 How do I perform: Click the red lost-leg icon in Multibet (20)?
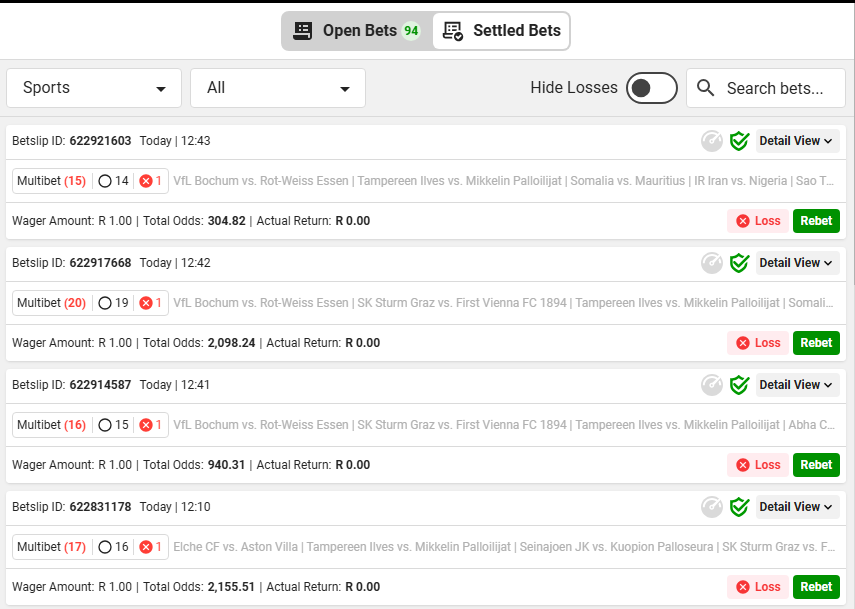pyautogui.click(x=146, y=303)
